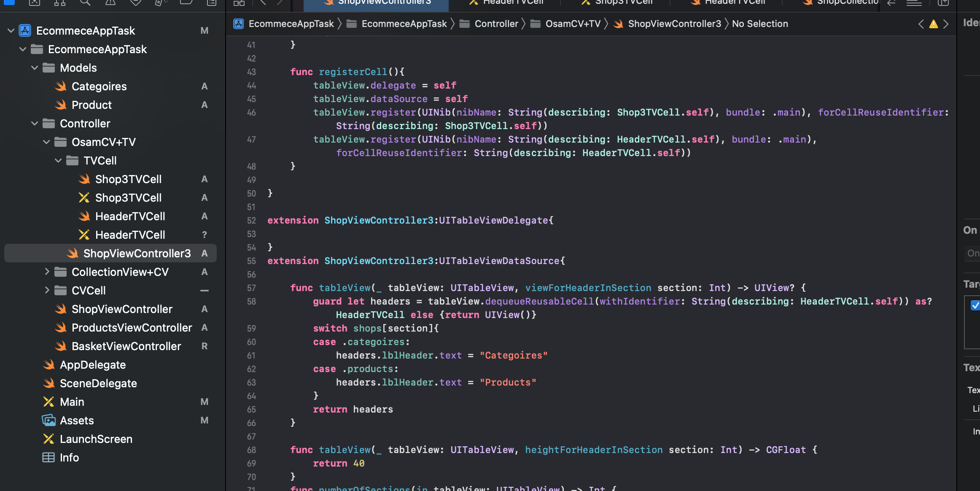Select ProductsViewController in the navigator
This screenshot has width=980, height=491.
click(x=132, y=328)
